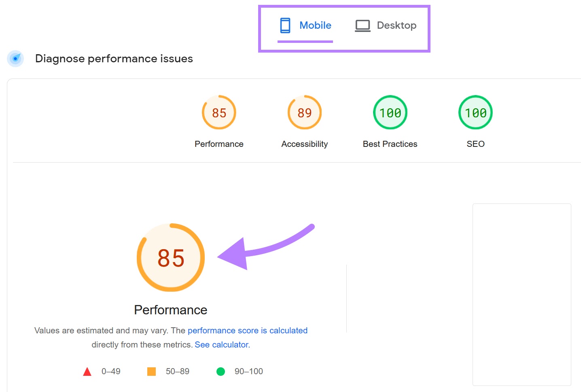
Task: Select the Best Practices score circle showing 100
Action: coord(390,112)
